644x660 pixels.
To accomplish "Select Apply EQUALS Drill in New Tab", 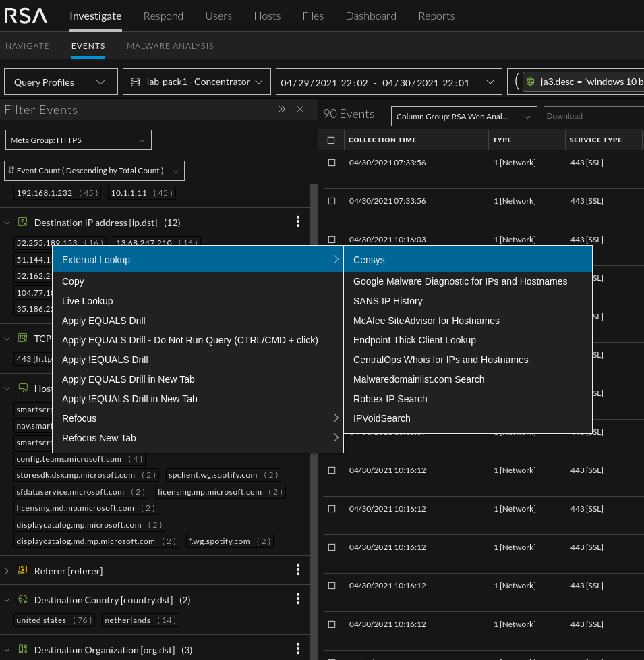I will tap(128, 379).
